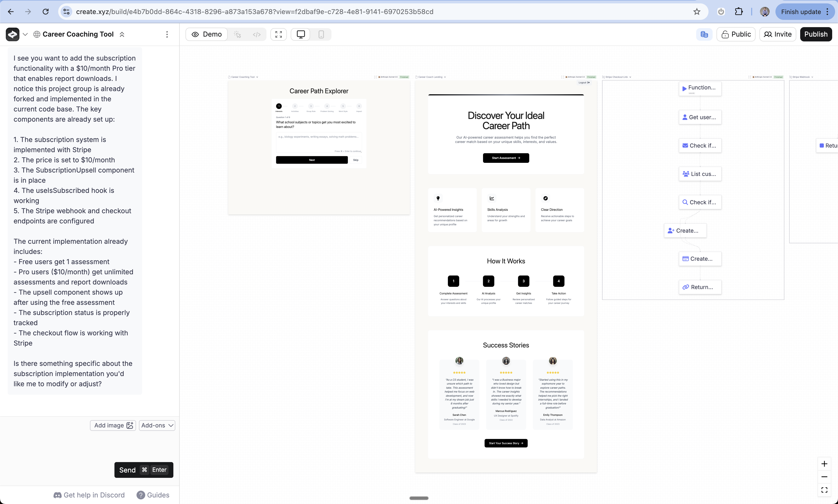Open the Public visibility setting

(736, 34)
